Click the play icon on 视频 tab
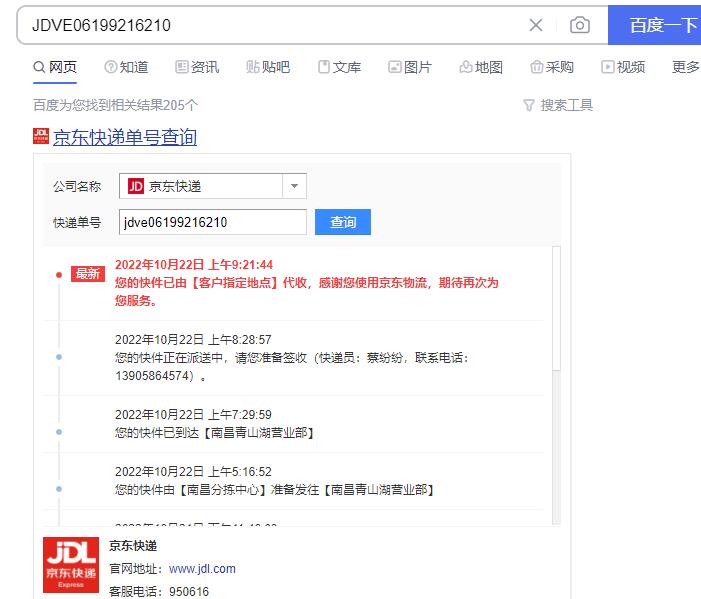The image size is (701, 599). tap(608, 67)
